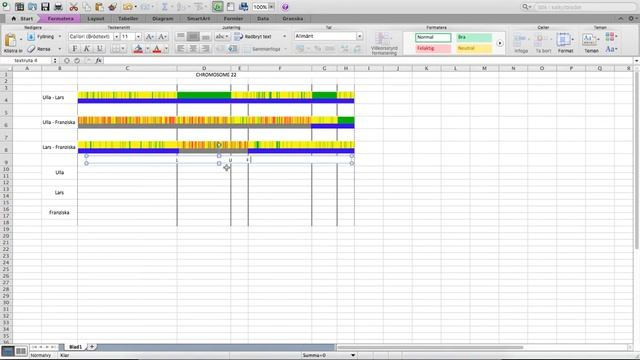640x360 pixels.
Task: Open the 100% zoom dropdown
Action: click(x=271, y=7)
